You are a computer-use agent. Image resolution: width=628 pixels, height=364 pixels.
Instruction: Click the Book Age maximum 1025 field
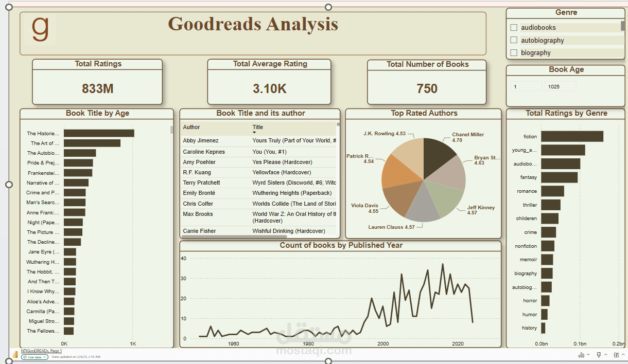tap(561, 86)
